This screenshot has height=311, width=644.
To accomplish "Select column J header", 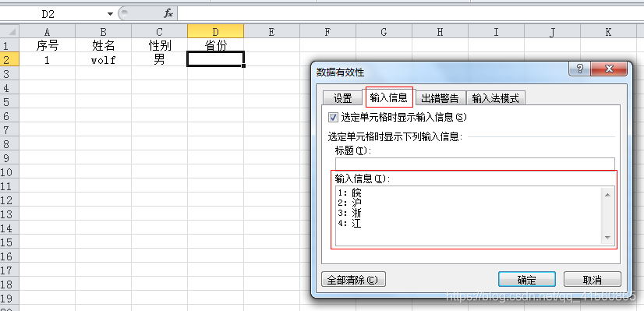I will [x=553, y=32].
